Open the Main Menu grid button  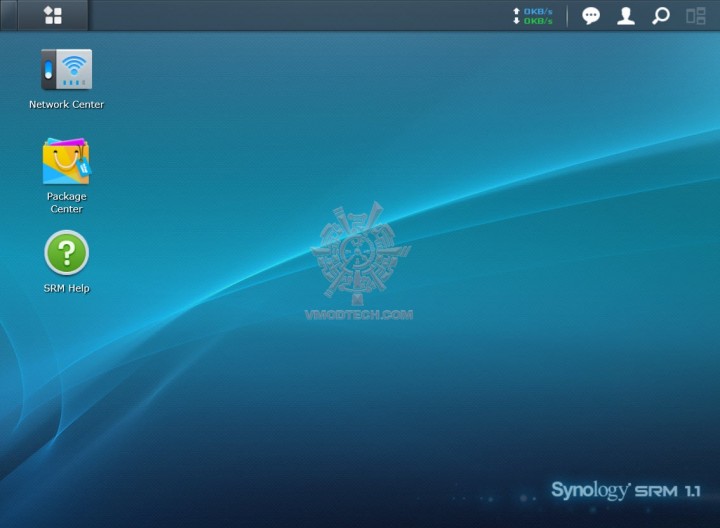(x=53, y=15)
